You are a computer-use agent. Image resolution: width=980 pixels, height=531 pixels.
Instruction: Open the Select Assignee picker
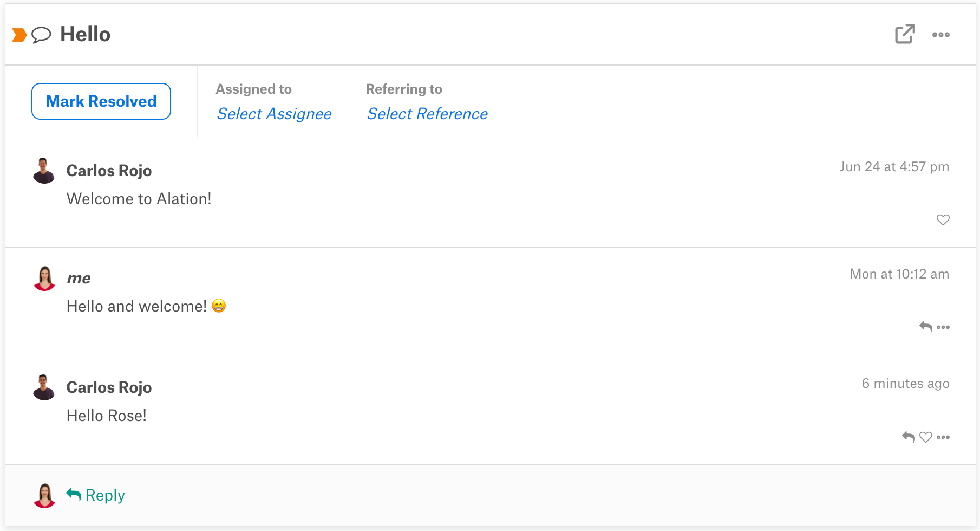point(274,114)
